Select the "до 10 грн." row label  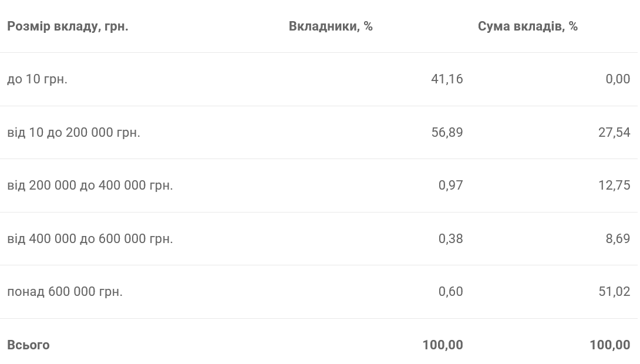coord(38,79)
